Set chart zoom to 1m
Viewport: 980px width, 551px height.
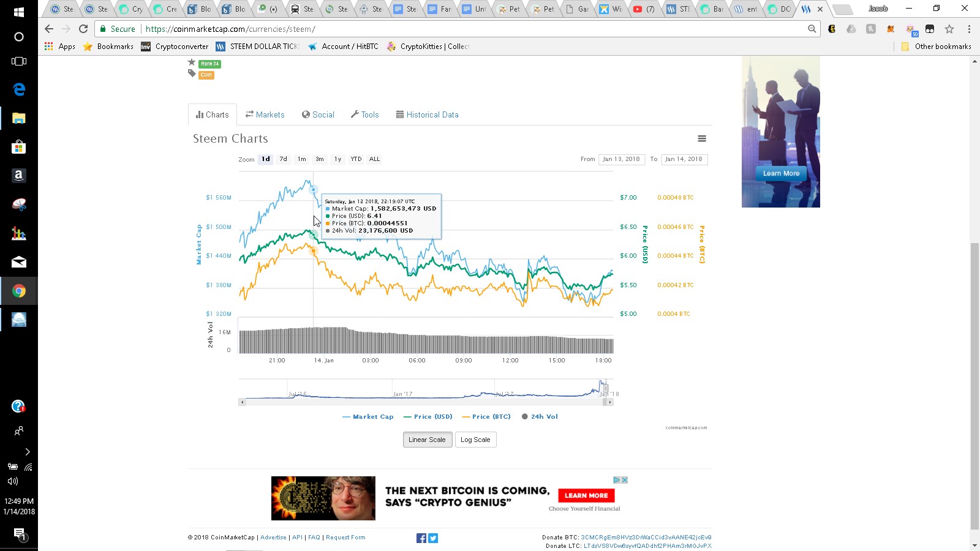(301, 159)
